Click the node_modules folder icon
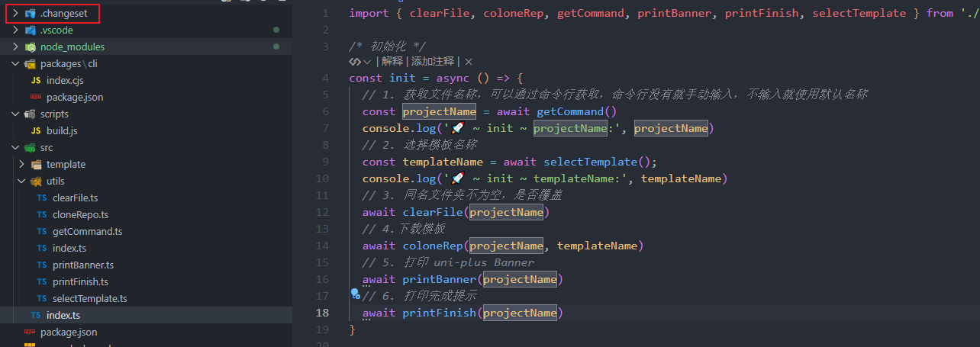The height and width of the screenshot is (347, 980). (31, 47)
